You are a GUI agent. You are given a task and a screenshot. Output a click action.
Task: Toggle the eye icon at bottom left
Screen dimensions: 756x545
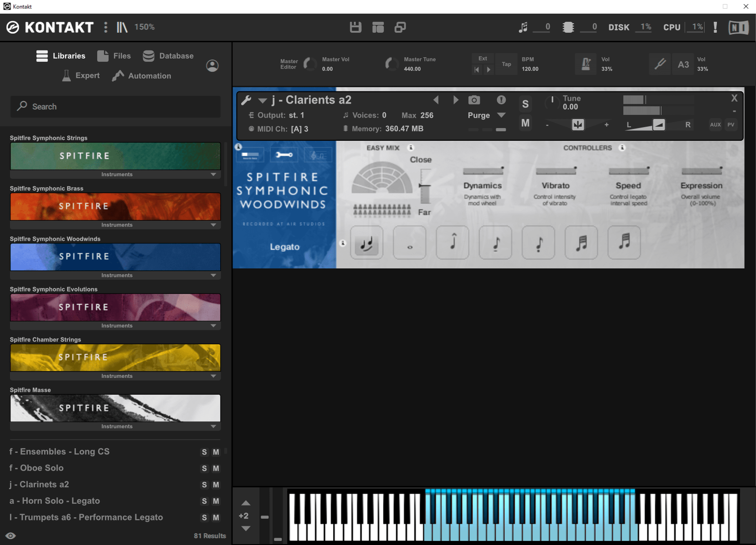coord(11,536)
